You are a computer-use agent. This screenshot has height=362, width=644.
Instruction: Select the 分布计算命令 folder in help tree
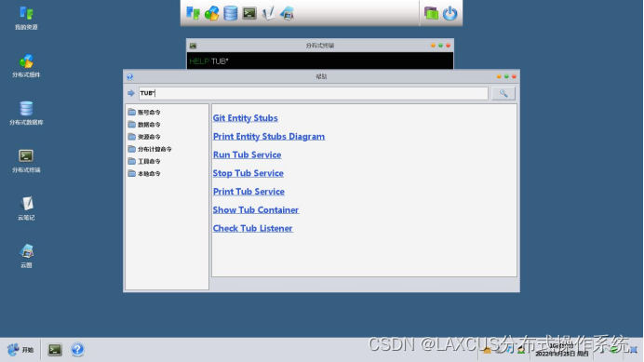pos(150,149)
